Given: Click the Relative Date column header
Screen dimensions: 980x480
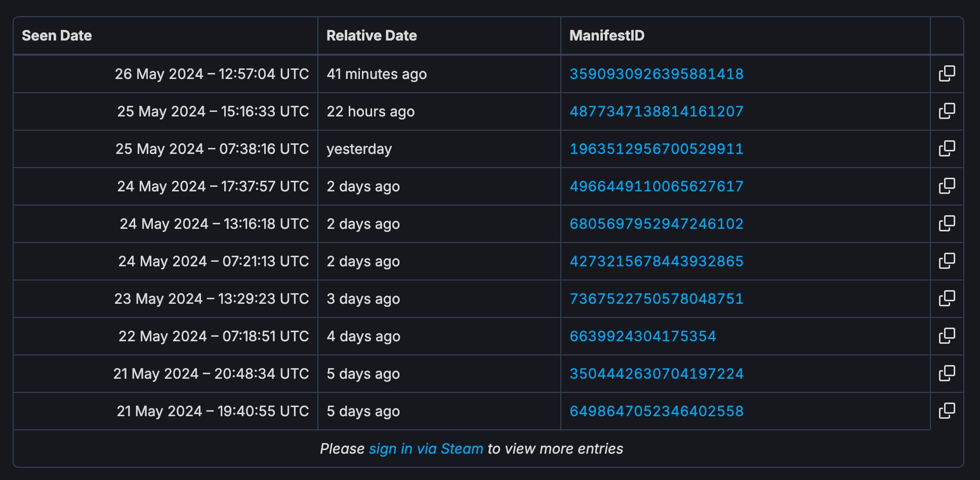Looking at the screenshot, I should tap(372, 35).
